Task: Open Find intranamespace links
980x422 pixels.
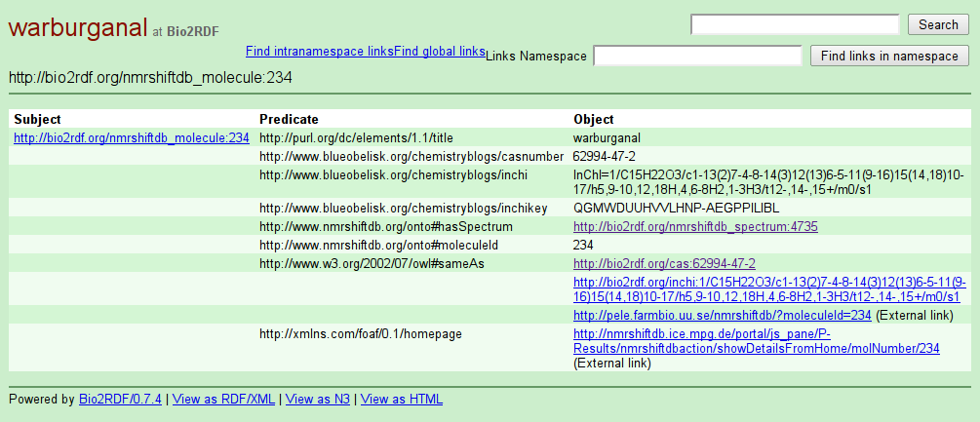Action: 320,52
